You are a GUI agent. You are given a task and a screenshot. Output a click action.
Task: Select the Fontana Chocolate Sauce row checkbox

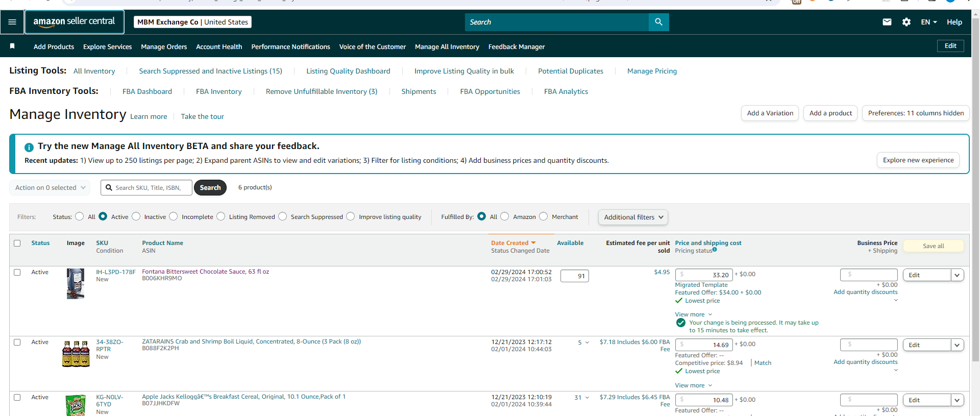click(17, 273)
